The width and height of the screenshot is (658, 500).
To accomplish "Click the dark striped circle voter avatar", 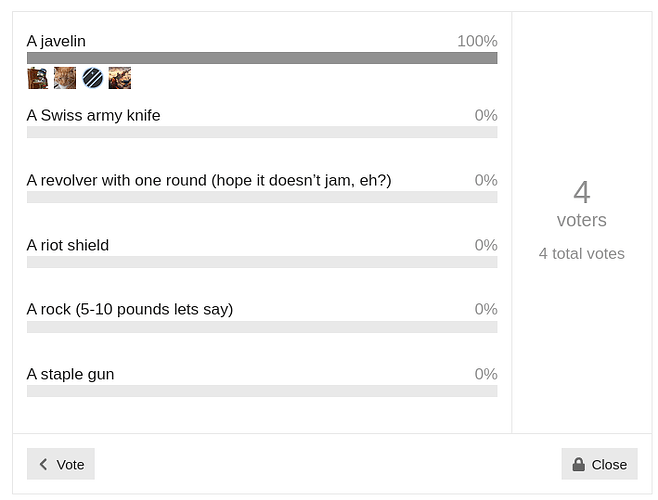I will click(92, 78).
